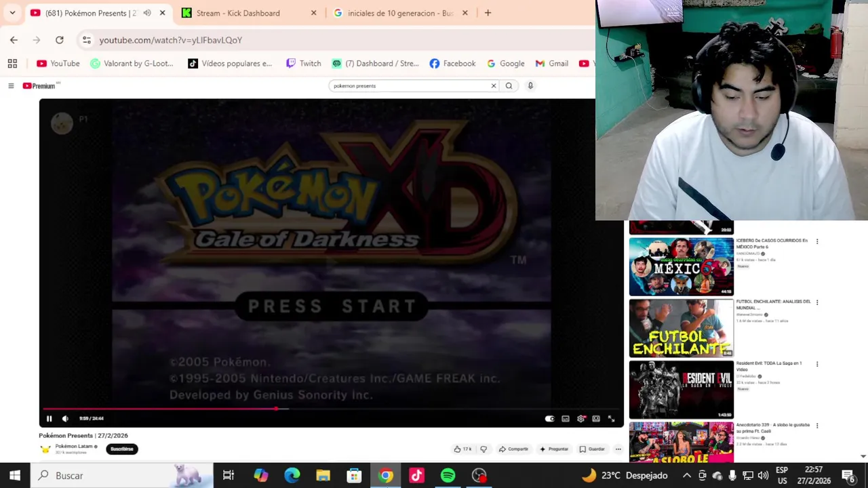Viewport: 868px width, 488px height.
Task: Open File Explorer from the taskbar
Action: [323, 476]
